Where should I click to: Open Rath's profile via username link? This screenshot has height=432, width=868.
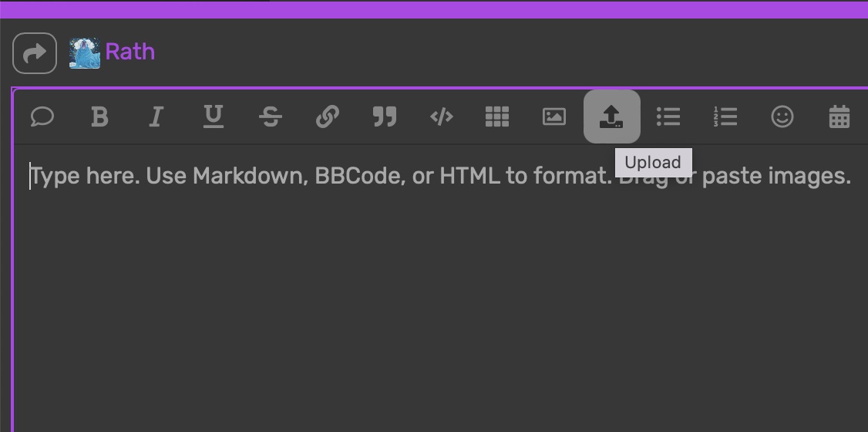(x=130, y=52)
